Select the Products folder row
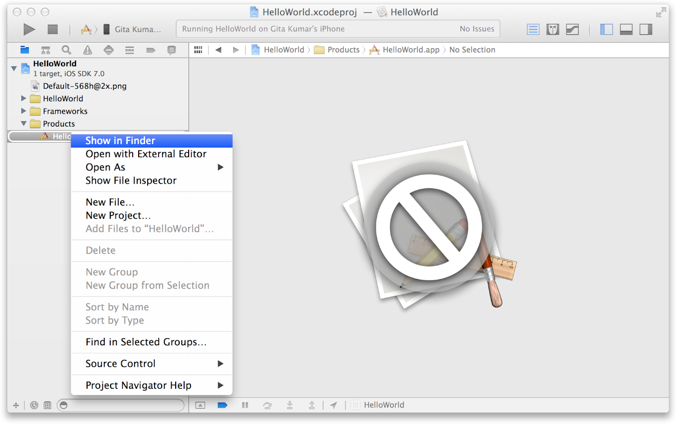The height and width of the screenshot is (424, 676). click(x=98, y=123)
